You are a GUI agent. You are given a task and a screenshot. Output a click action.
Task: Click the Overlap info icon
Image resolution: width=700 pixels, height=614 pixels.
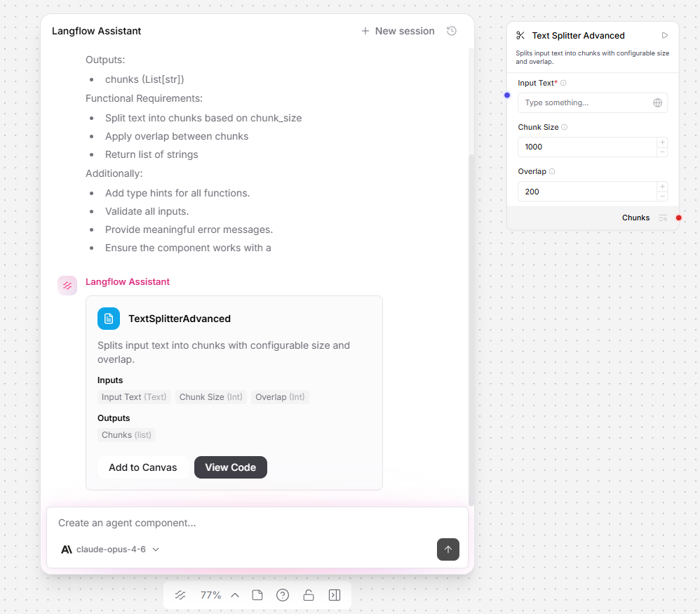pos(552,171)
